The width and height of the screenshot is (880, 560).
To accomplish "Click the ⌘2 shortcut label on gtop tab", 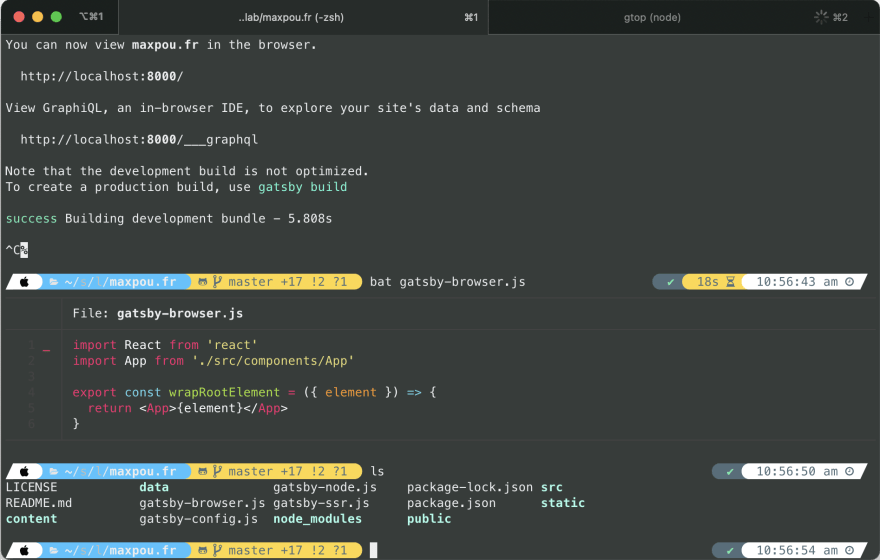I will (840, 17).
